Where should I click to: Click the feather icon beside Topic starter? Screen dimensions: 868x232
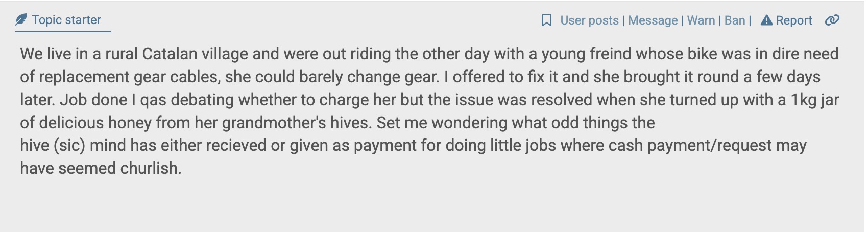pyautogui.click(x=21, y=20)
